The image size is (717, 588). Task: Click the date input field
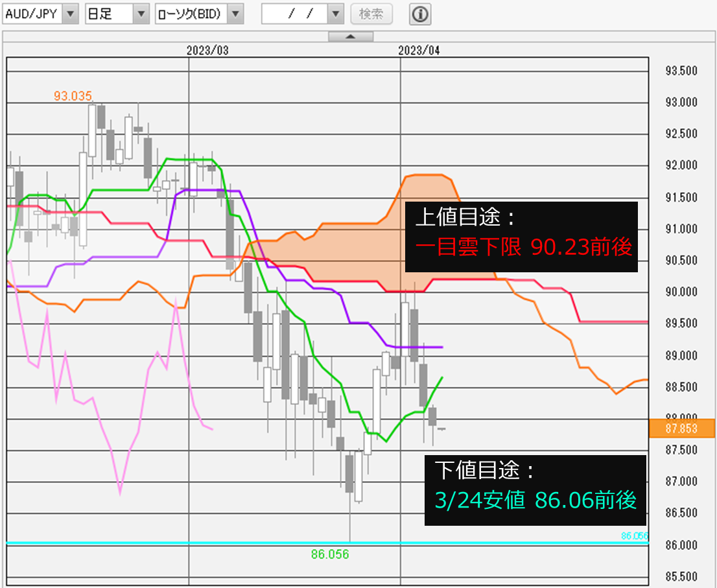pyautogui.click(x=295, y=14)
